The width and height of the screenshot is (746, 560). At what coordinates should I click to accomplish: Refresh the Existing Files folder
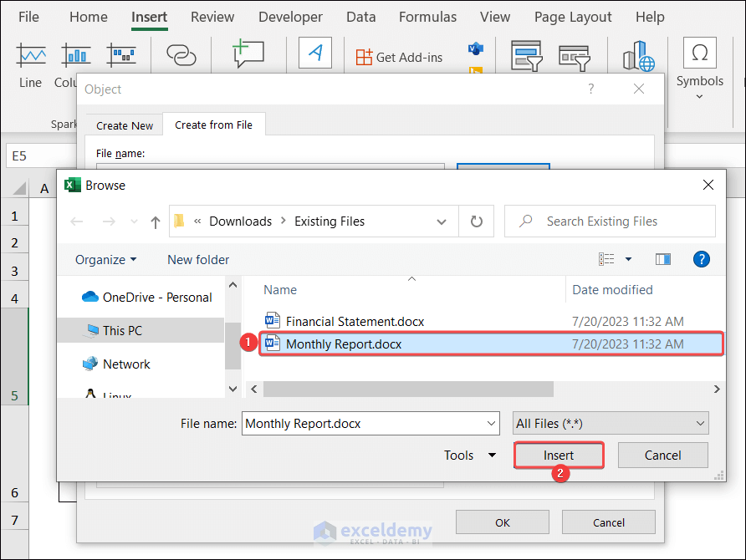pos(476,221)
